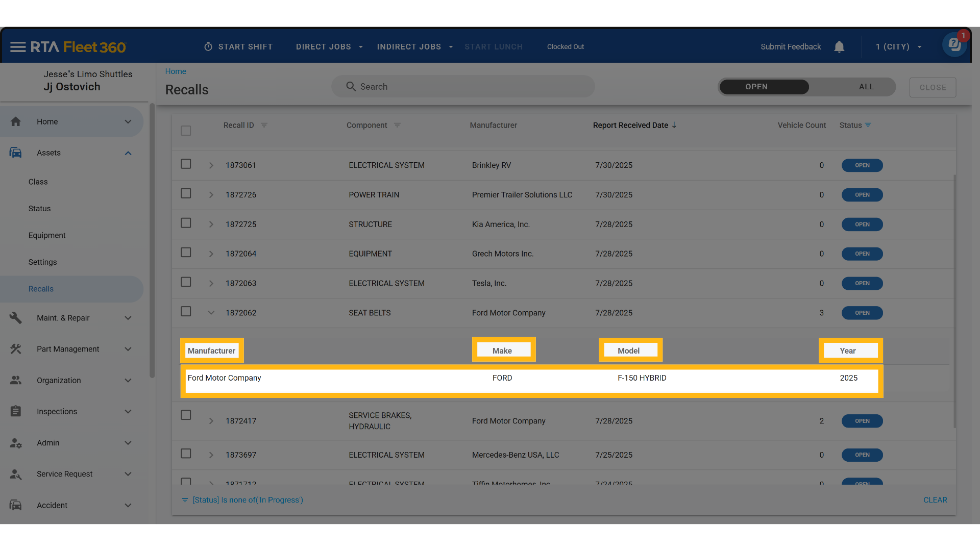Click the Recall ID column filter icon
980x551 pixels.
[264, 125]
